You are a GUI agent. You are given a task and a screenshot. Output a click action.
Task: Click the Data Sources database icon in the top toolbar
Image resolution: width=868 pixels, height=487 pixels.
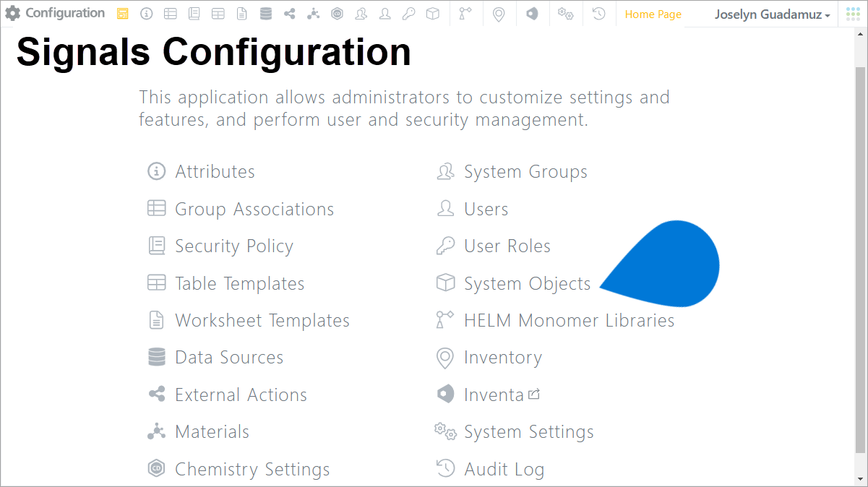[x=266, y=14]
